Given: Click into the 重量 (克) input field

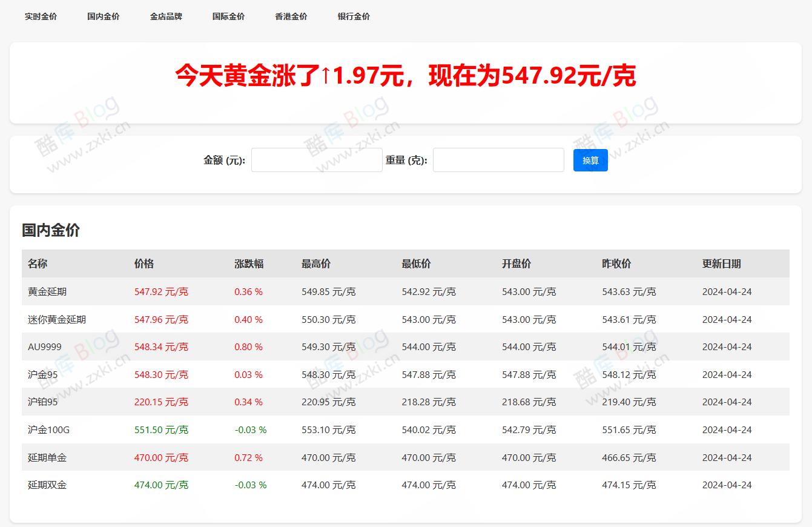Looking at the screenshot, I should [498, 159].
